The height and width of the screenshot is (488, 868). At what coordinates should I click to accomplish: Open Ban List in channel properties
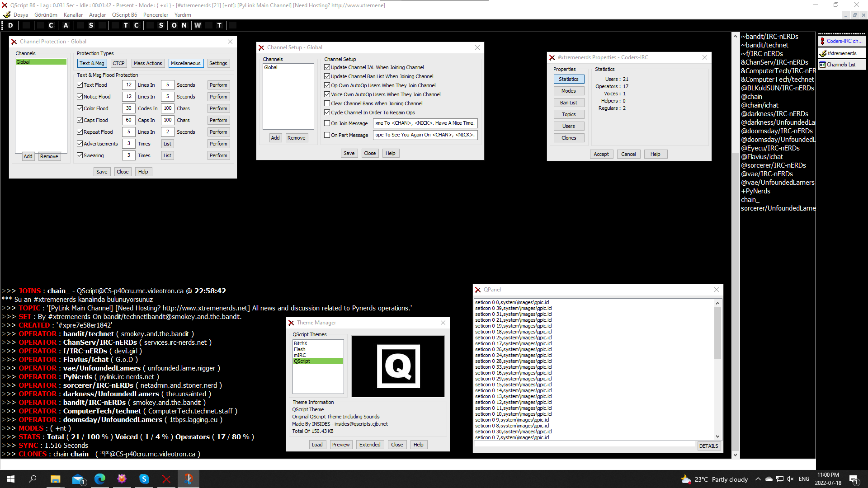click(x=568, y=103)
